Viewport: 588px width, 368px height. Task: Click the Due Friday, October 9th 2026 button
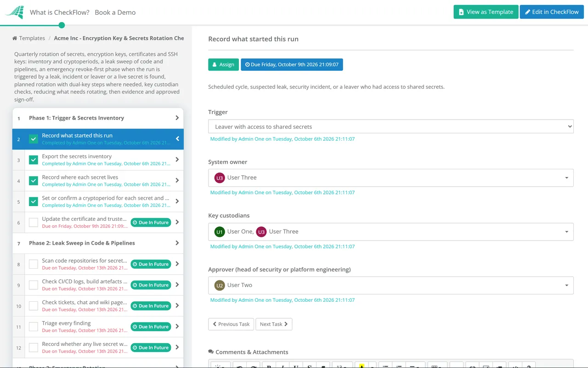[292, 64]
